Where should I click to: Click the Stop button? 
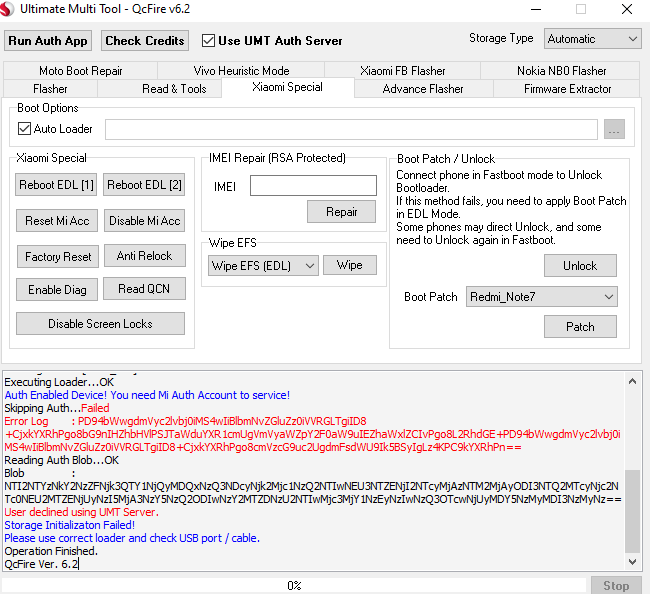pos(616,585)
